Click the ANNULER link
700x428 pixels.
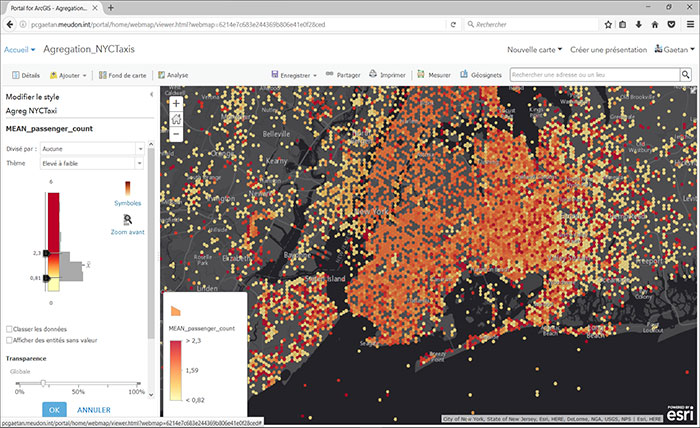point(94,410)
